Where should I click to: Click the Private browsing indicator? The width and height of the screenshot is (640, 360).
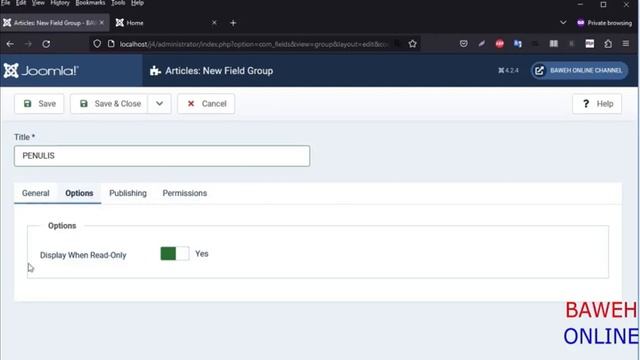click(x=604, y=23)
